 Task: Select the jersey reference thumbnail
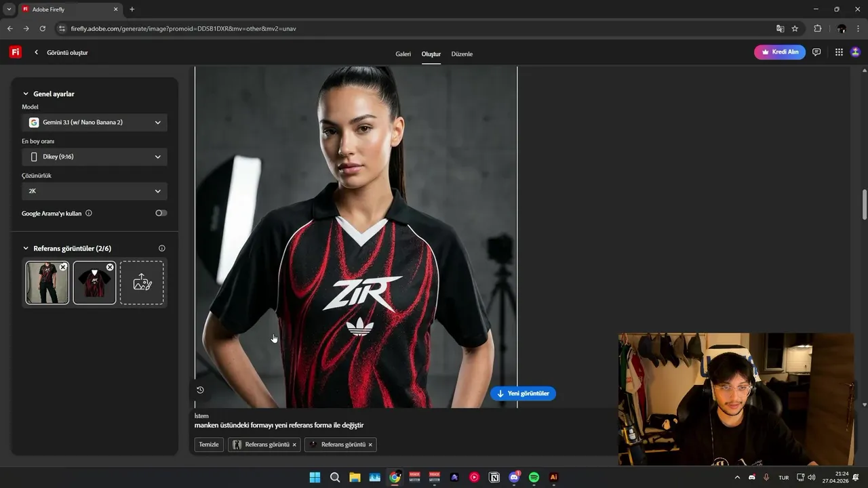pyautogui.click(x=94, y=283)
